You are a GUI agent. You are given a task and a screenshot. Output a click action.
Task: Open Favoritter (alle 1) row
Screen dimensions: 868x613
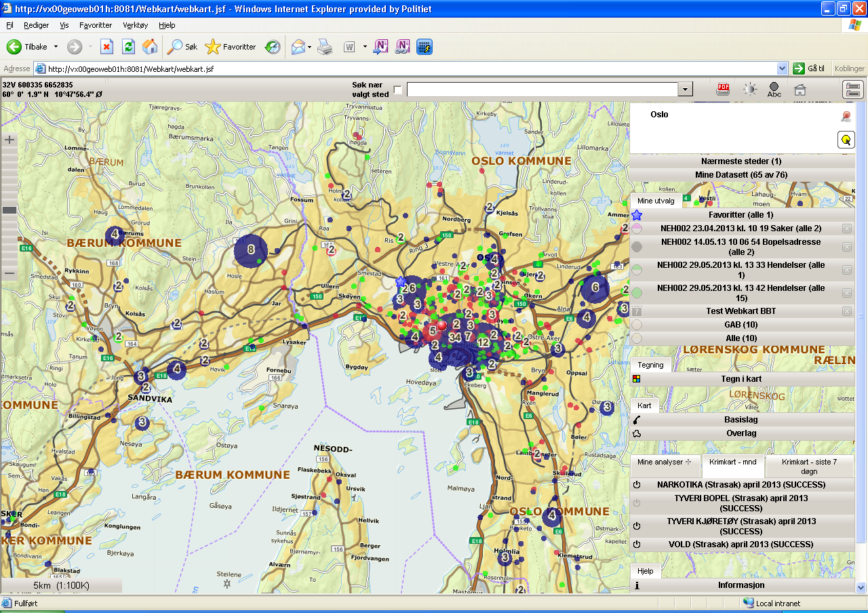(x=741, y=215)
